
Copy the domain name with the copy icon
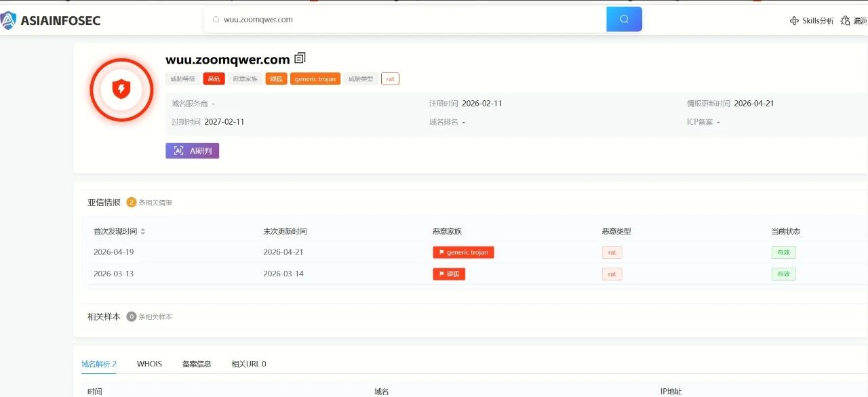300,59
